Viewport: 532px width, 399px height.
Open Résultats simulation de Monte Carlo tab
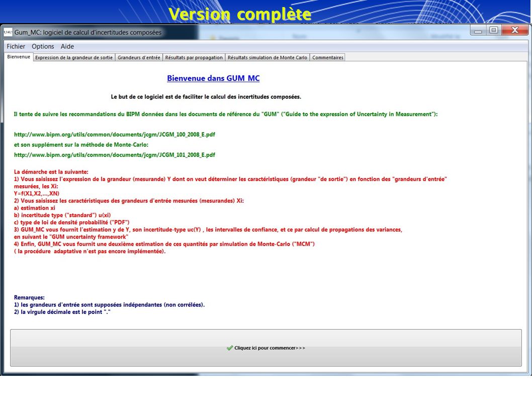268,57
